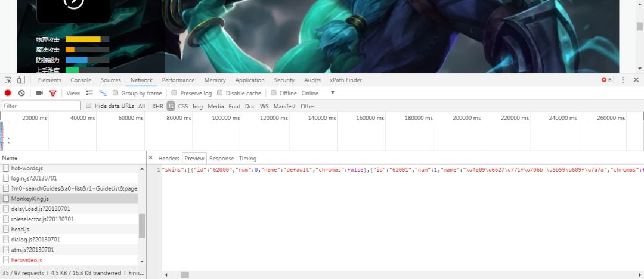Close the request details pane
Screen dimensions: 644x279
tap(150, 158)
